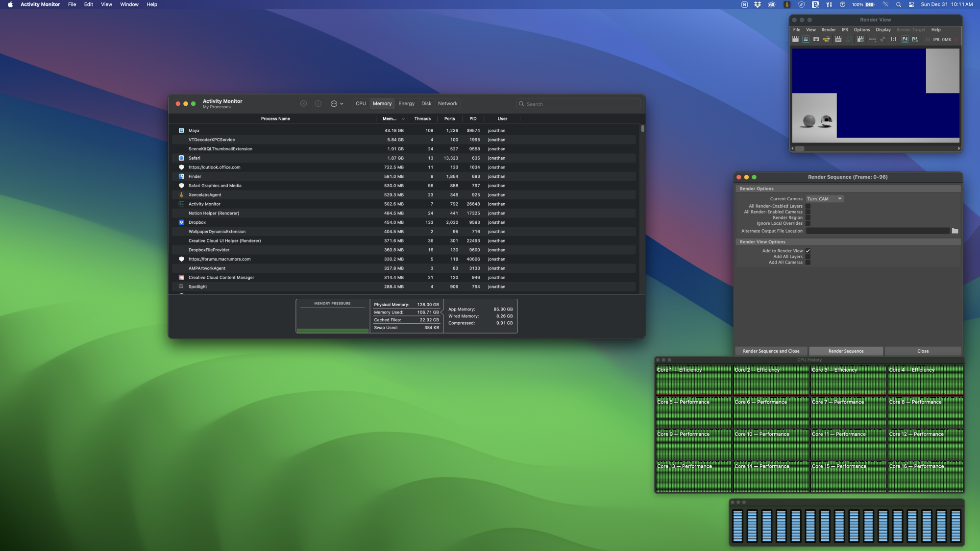Open render settings clapperboard-gear icon
Screen dimensions: 980x551
click(x=860, y=39)
